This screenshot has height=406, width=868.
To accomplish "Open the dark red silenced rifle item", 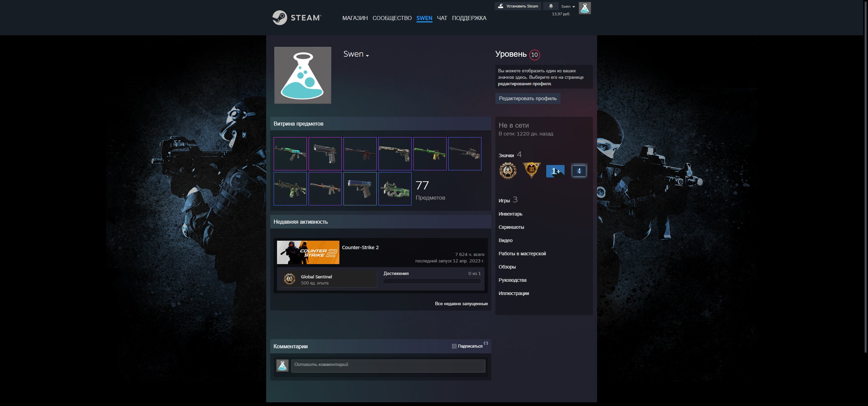I will coord(360,154).
